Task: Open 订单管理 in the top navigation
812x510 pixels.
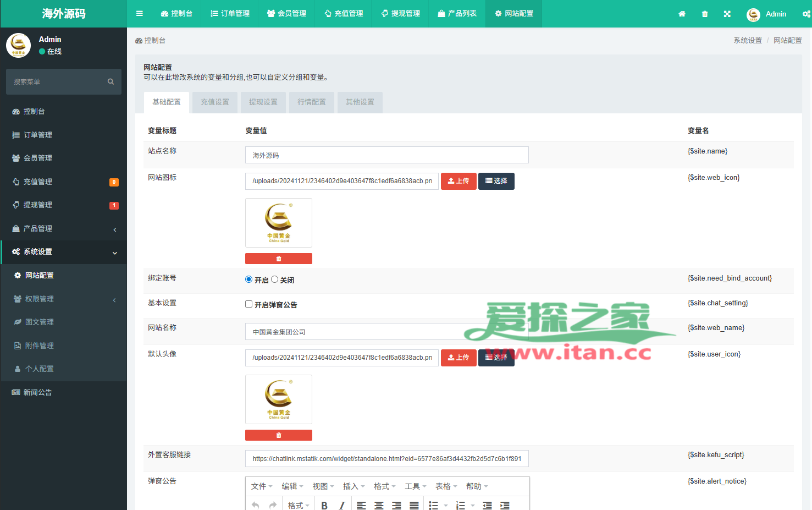Action: pyautogui.click(x=230, y=14)
